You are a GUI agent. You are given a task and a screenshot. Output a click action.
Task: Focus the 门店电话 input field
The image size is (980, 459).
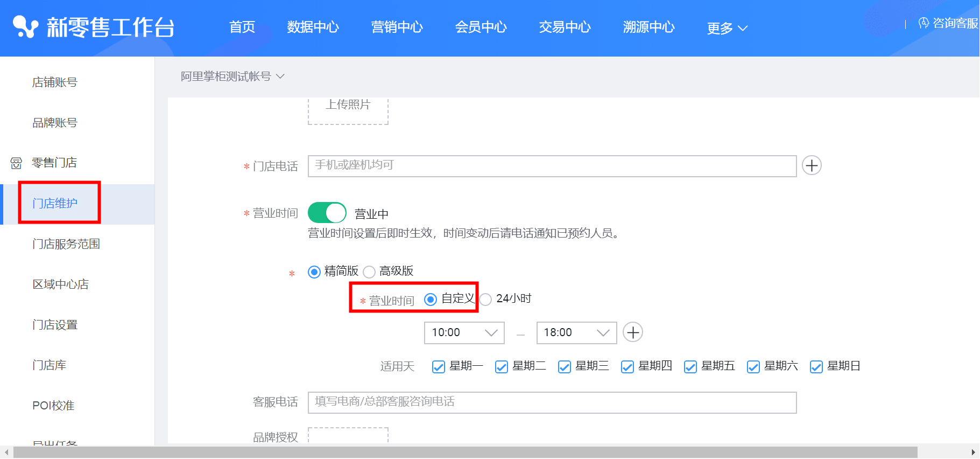click(x=552, y=166)
